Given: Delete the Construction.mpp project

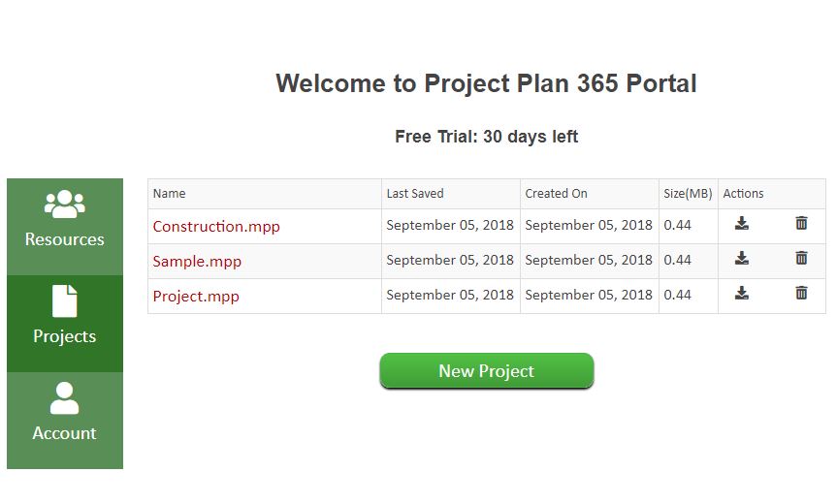Looking at the screenshot, I should (x=801, y=224).
